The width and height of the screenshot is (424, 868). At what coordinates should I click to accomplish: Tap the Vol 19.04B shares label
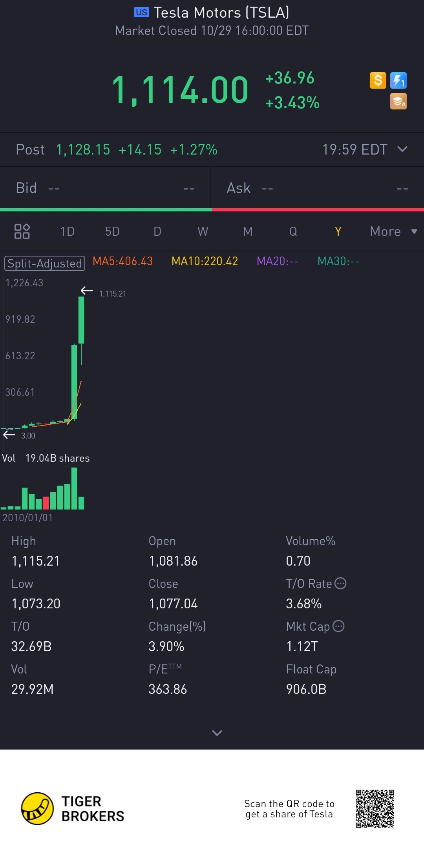46,458
